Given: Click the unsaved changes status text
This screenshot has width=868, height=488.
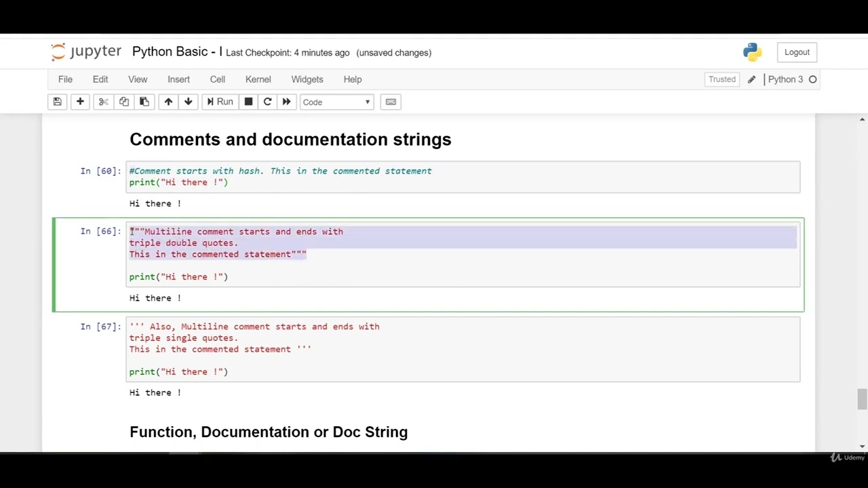Looking at the screenshot, I should [x=393, y=53].
